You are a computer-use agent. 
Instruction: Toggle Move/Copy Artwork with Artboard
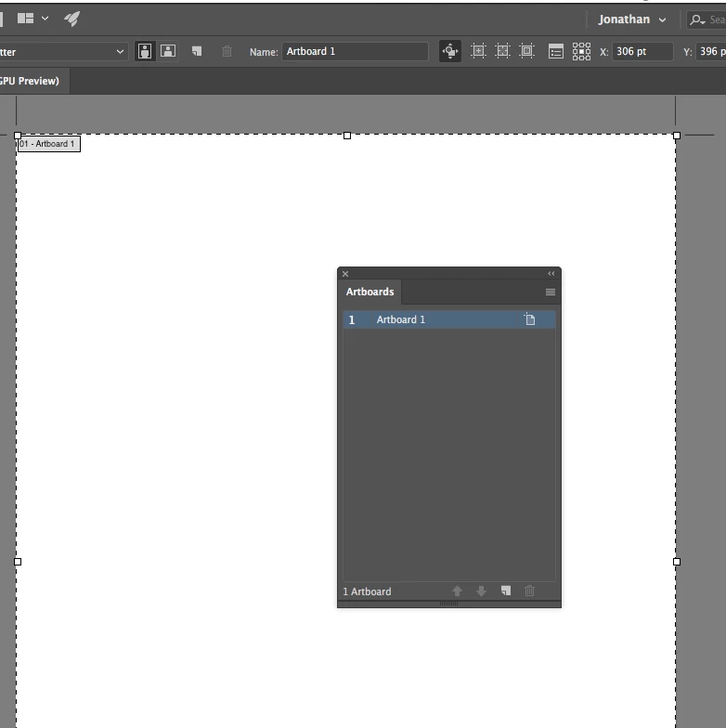point(449,51)
